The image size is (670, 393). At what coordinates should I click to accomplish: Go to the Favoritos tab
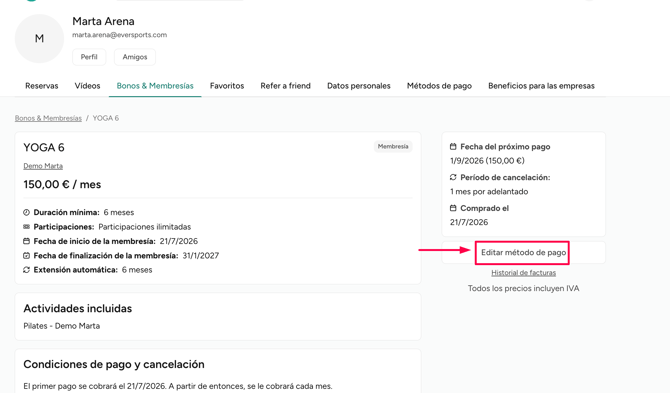tap(227, 86)
